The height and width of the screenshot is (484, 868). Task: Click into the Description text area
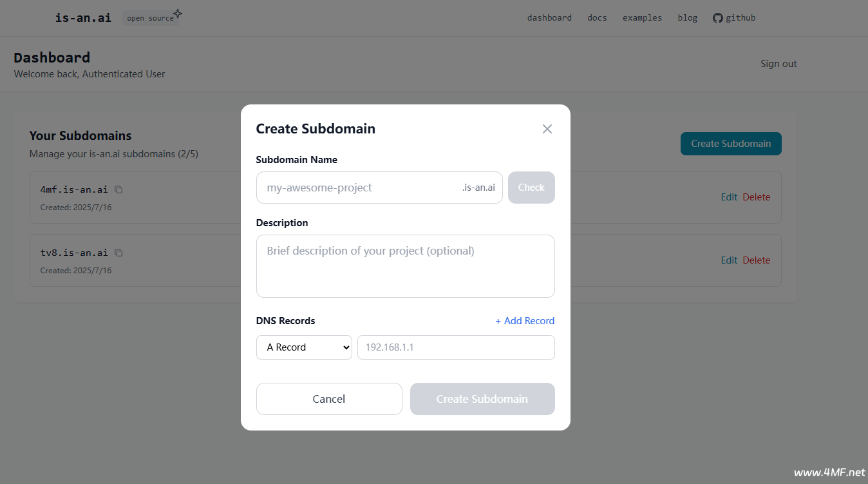(x=405, y=266)
